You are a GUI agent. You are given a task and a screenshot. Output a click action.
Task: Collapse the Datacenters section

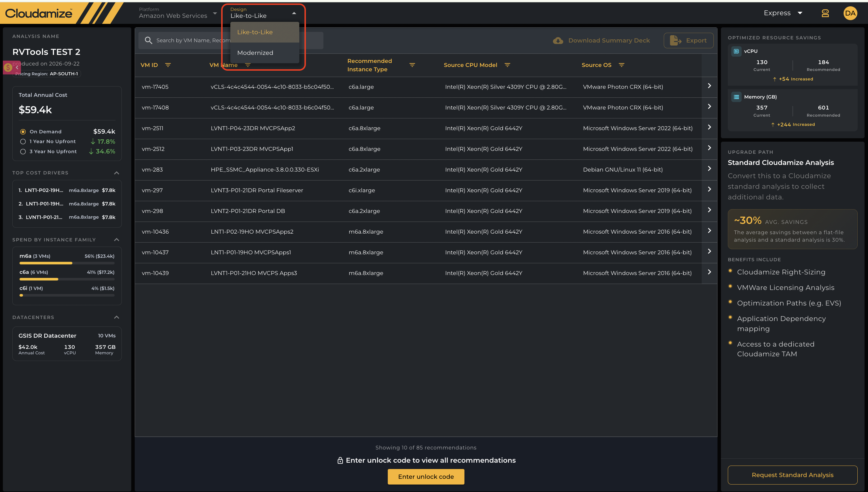point(117,317)
